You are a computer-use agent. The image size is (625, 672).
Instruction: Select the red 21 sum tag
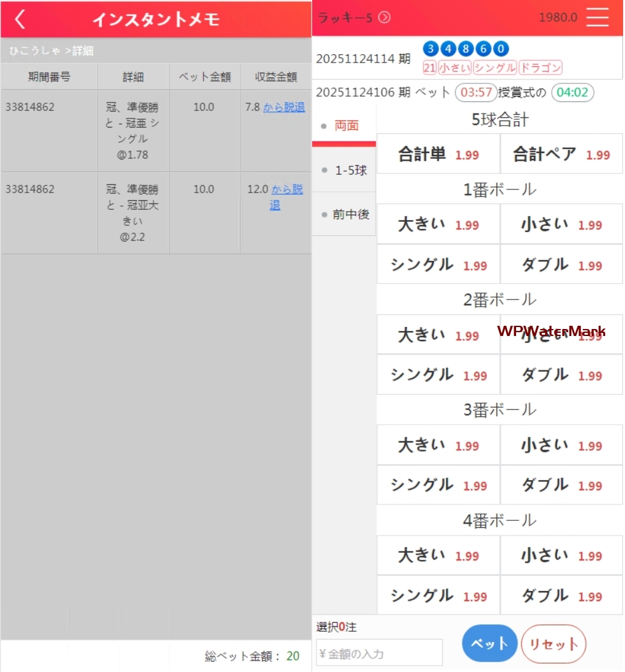point(429,68)
